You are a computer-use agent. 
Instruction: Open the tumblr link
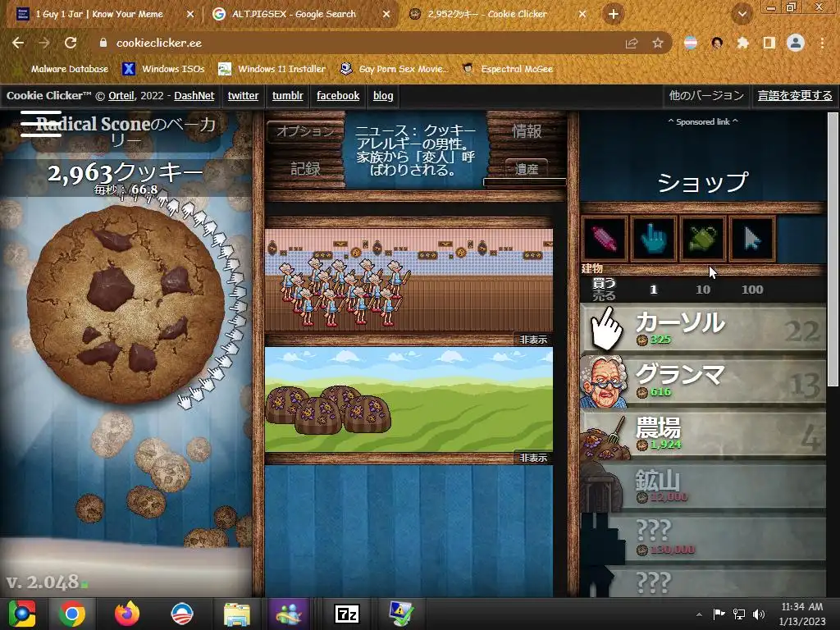(x=288, y=96)
